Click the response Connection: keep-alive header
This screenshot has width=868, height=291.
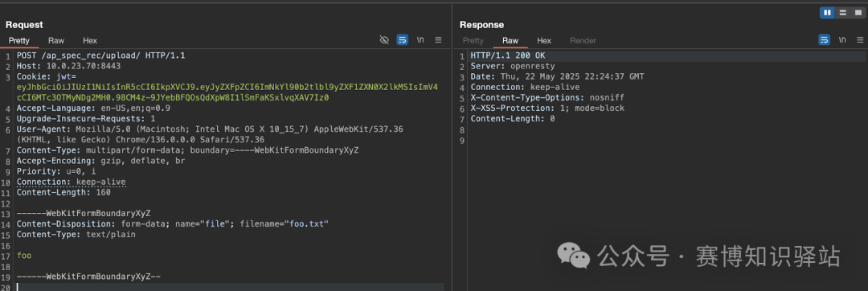[x=525, y=88]
